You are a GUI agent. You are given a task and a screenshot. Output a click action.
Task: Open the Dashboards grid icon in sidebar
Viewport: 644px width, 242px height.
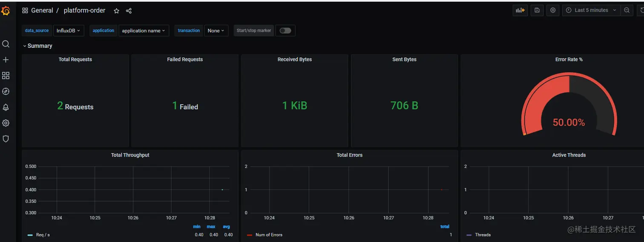(6, 76)
